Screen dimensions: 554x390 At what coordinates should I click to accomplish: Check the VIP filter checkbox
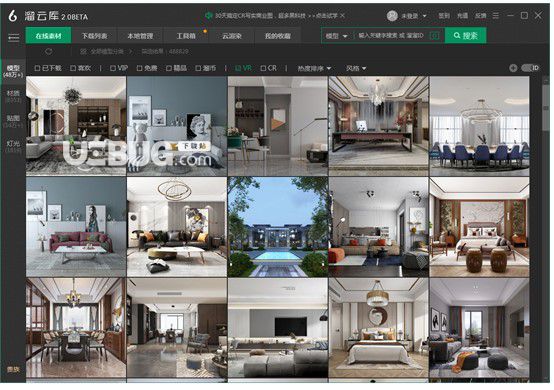(119, 68)
